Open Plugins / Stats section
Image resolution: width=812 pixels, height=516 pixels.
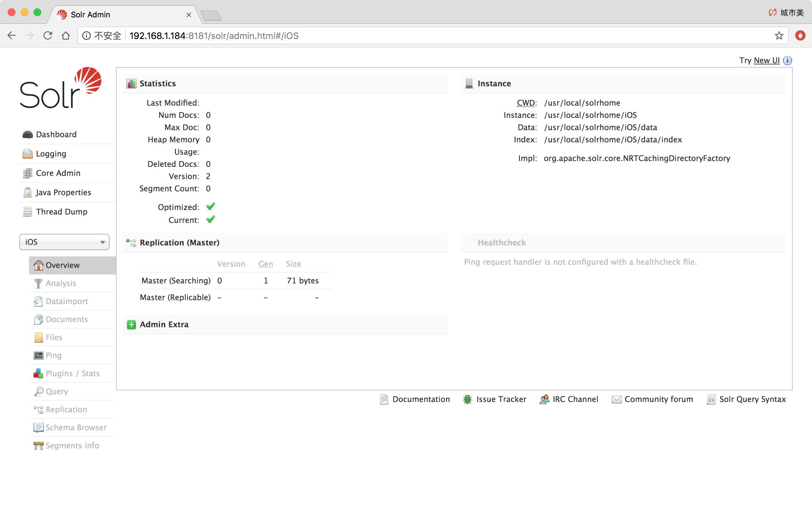(72, 373)
